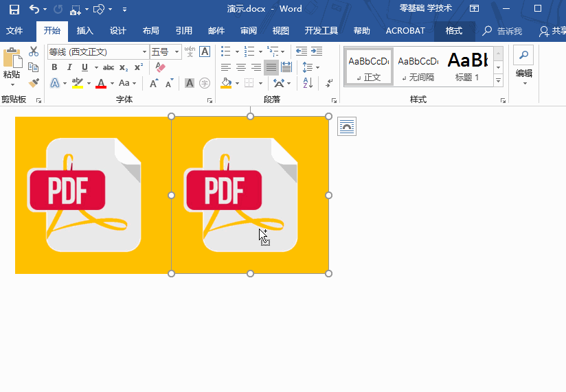The height and width of the screenshot is (392, 566).
Task: Apply multilevel list formatting
Action: pyautogui.click(x=273, y=51)
